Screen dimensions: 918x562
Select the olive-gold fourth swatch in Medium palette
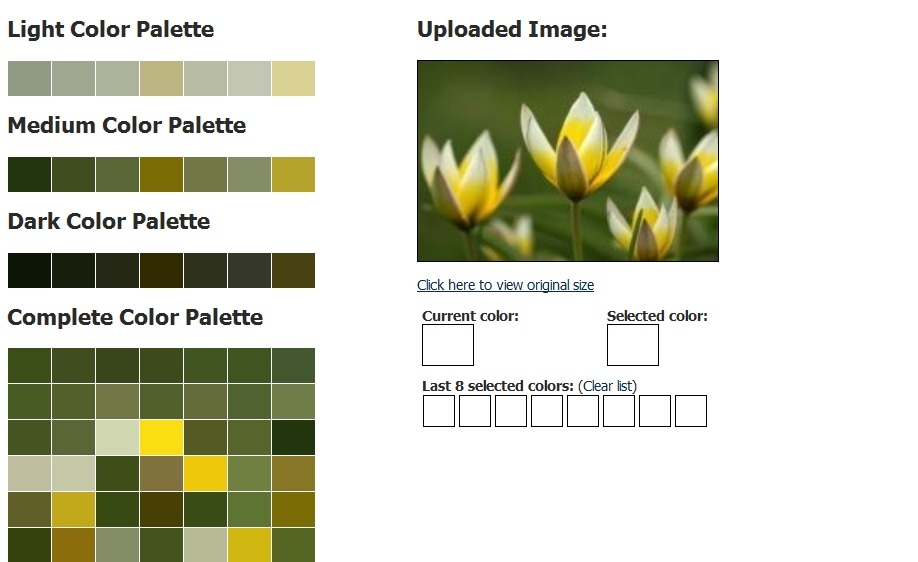161,174
